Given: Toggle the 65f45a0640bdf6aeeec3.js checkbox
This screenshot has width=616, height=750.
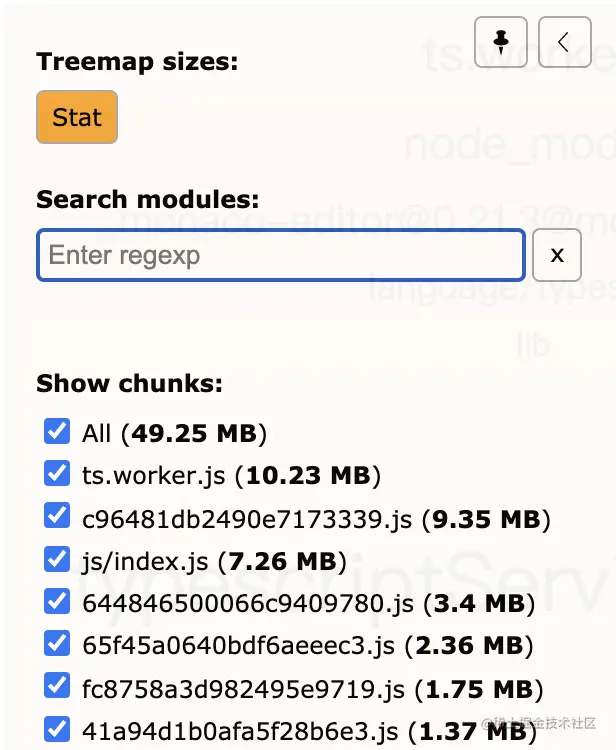Looking at the screenshot, I should (x=56, y=643).
